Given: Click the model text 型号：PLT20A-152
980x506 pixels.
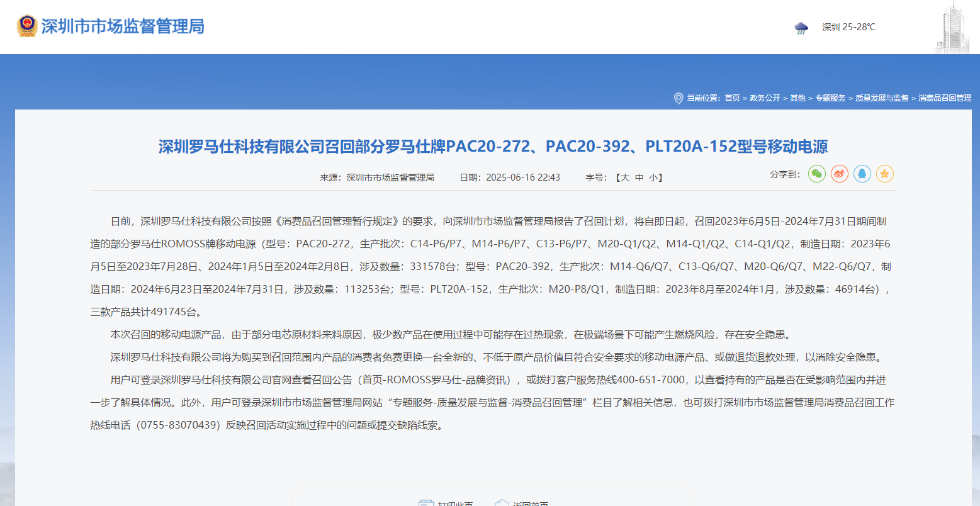Looking at the screenshot, I should click(x=444, y=290).
